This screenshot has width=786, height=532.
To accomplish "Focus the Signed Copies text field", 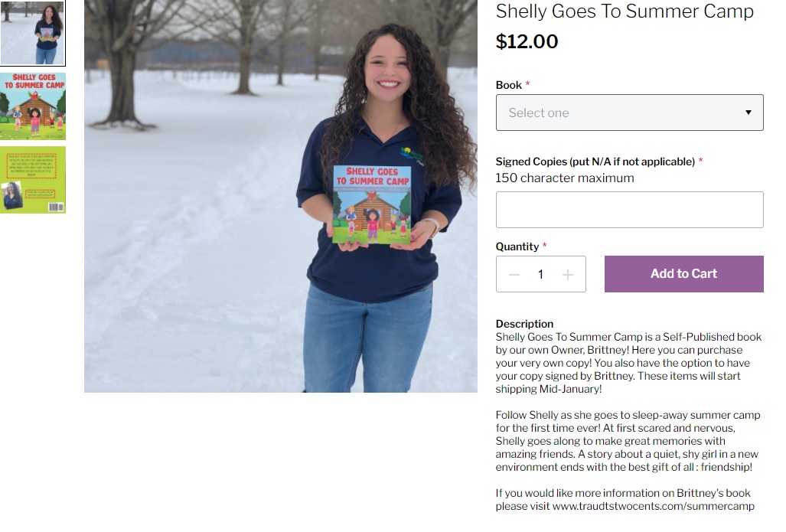I will 629,210.
